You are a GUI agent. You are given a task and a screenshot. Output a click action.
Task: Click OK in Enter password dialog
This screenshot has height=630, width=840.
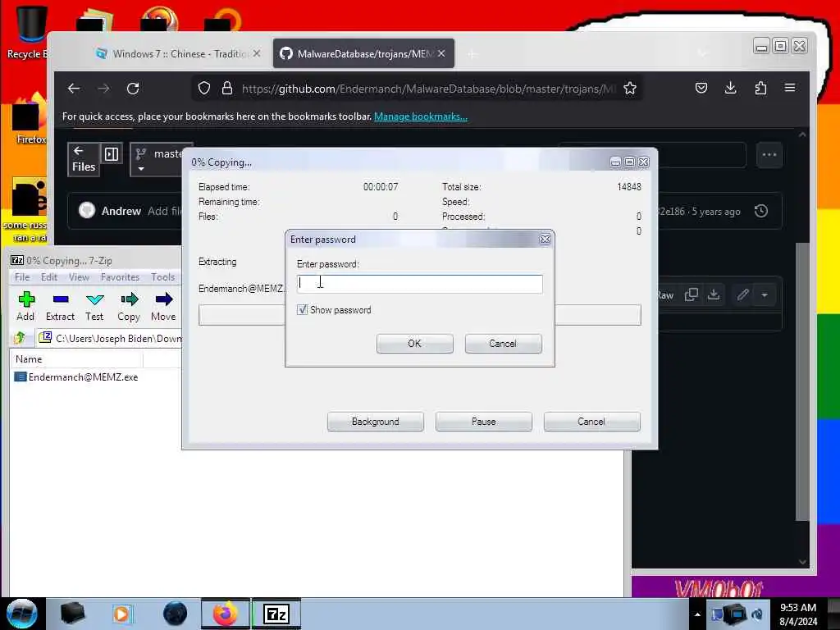click(414, 344)
